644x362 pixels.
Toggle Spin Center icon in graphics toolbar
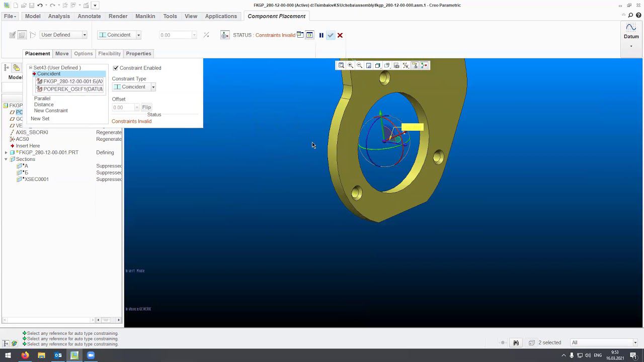tap(424, 65)
